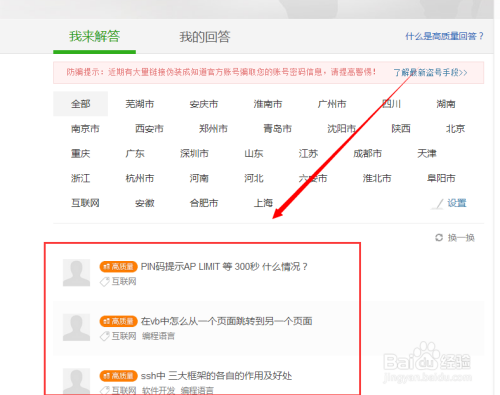Screen dimensions: 500x395
Task: Follow the 了解最新盗号手段>> link
Action: pyautogui.click(x=430, y=72)
